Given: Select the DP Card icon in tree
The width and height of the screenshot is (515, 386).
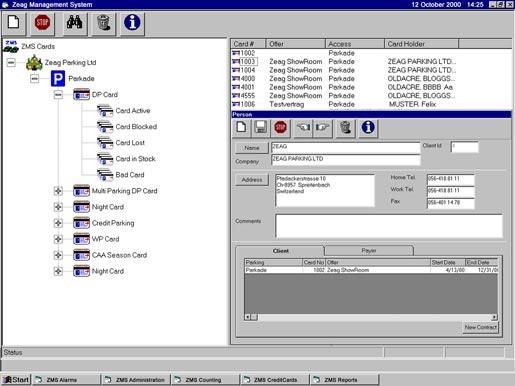Looking at the screenshot, I should pos(81,95).
